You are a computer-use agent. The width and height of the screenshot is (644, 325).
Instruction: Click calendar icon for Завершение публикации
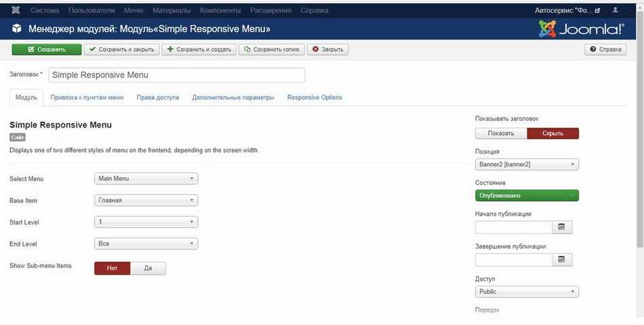(x=562, y=259)
